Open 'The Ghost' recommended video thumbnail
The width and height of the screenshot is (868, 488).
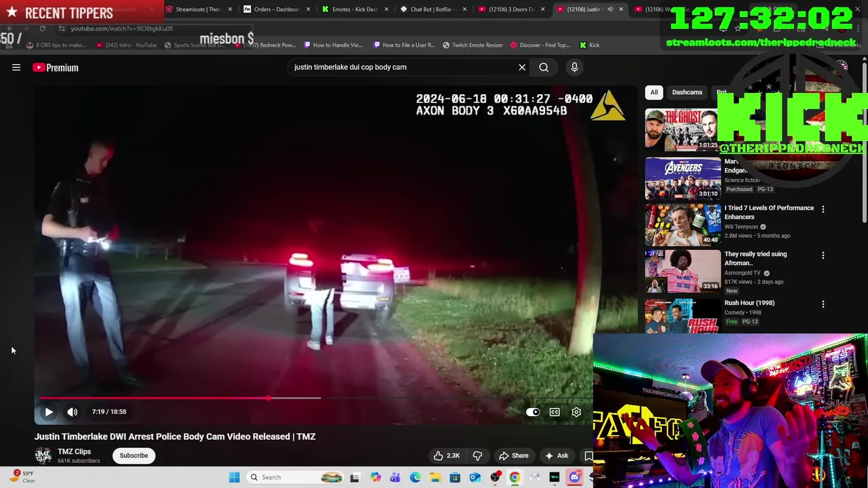click(682, 129)
